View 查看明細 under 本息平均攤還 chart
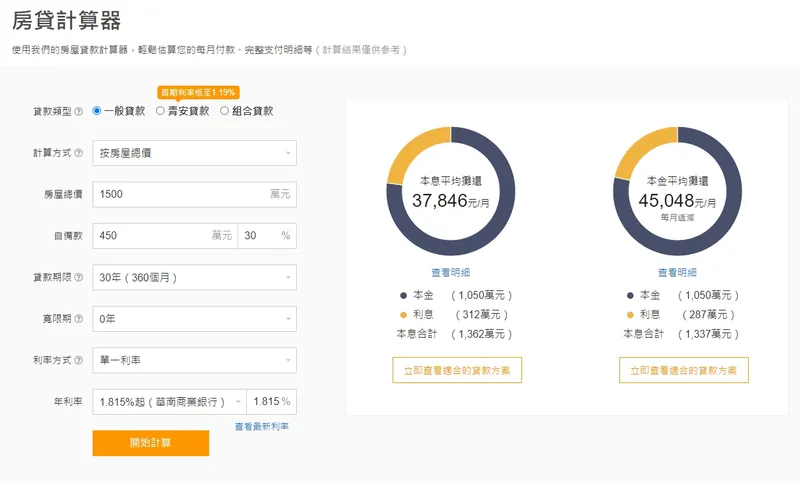800x481 pixels. click(x=450, y=272)
